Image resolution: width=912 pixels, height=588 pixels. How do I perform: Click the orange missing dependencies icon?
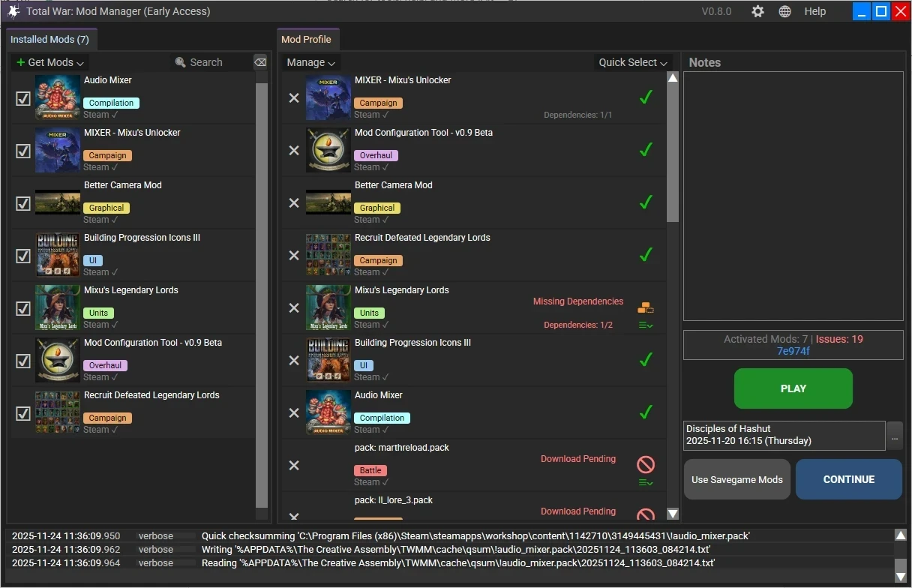pos(645,307)
